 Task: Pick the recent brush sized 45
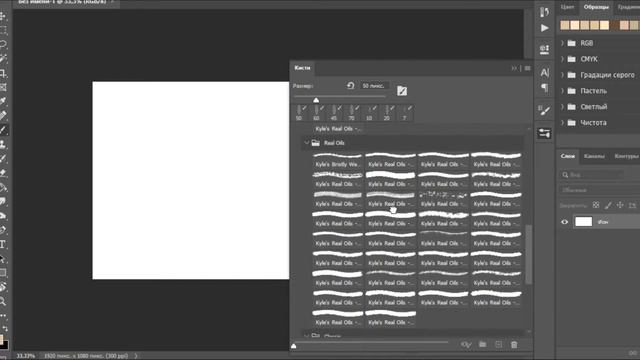tap(334, 113)
